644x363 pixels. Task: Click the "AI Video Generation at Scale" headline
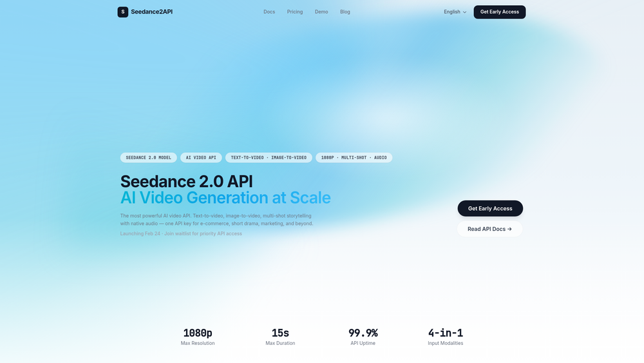pos(225,198)
